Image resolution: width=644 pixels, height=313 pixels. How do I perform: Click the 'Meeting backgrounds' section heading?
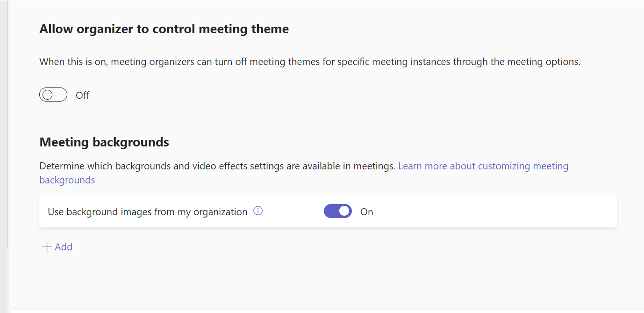(x=104, y=142)
